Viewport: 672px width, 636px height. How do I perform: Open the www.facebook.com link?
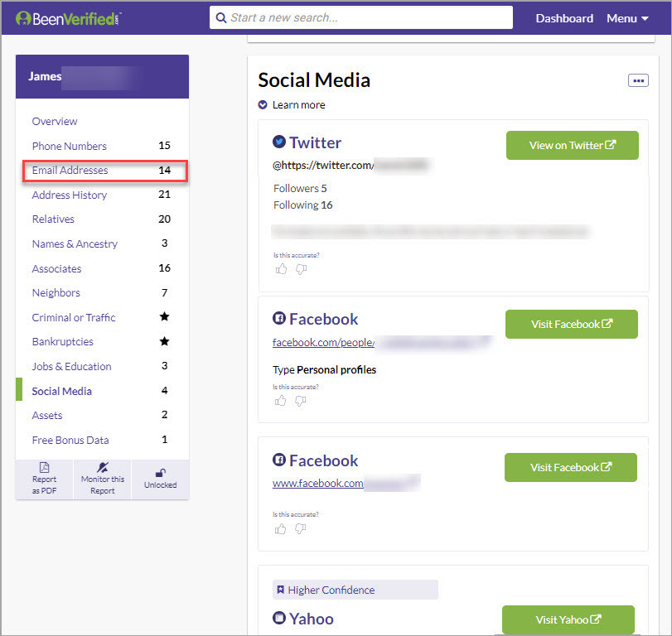pyautogui.click(x=318, y=484)
